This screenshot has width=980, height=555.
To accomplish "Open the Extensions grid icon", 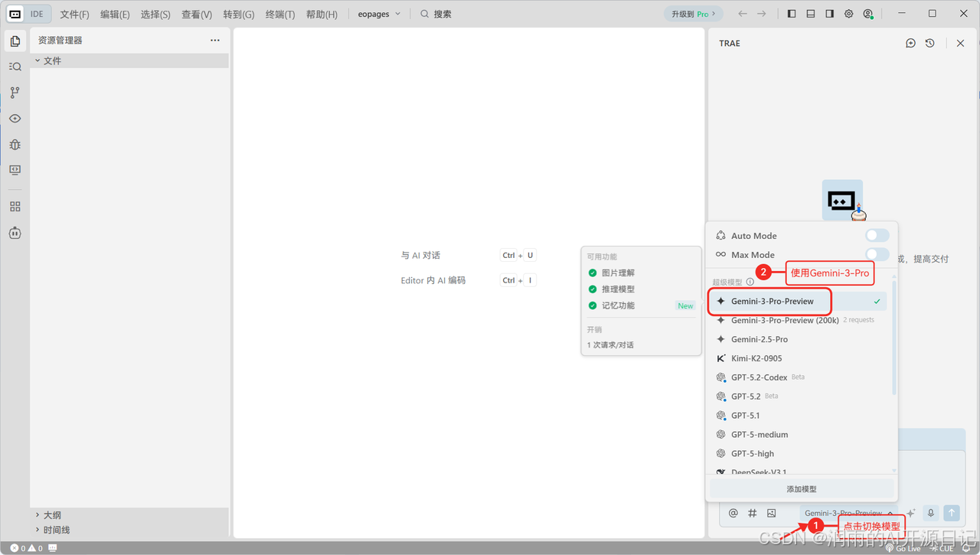I will coord(15,207).
